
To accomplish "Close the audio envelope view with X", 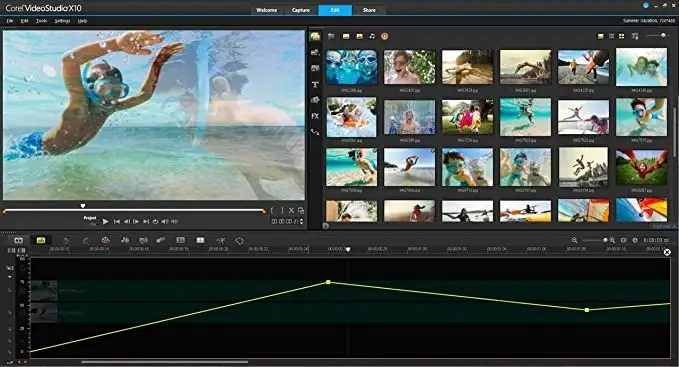I will click(x=667, y=252).
